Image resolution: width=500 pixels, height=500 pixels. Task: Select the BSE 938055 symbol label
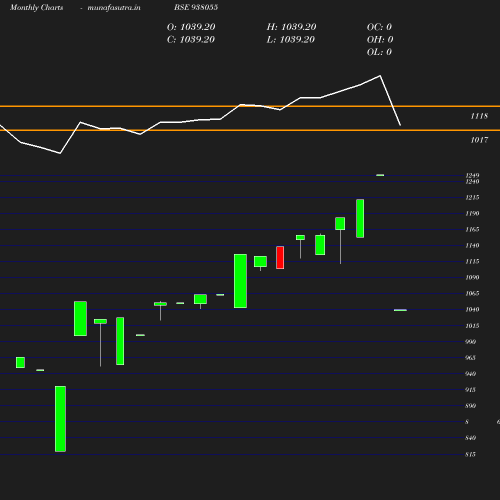196,7
